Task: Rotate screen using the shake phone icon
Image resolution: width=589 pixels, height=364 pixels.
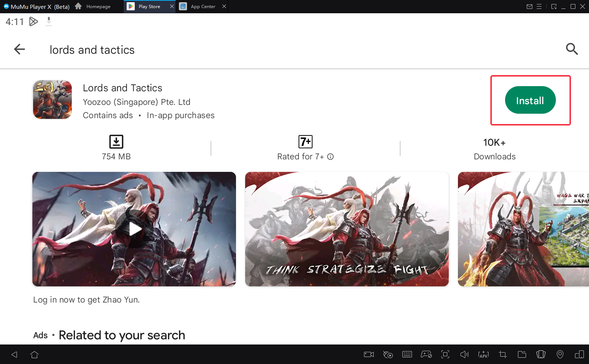Action: pyautogui.click(x=541, y=354)
